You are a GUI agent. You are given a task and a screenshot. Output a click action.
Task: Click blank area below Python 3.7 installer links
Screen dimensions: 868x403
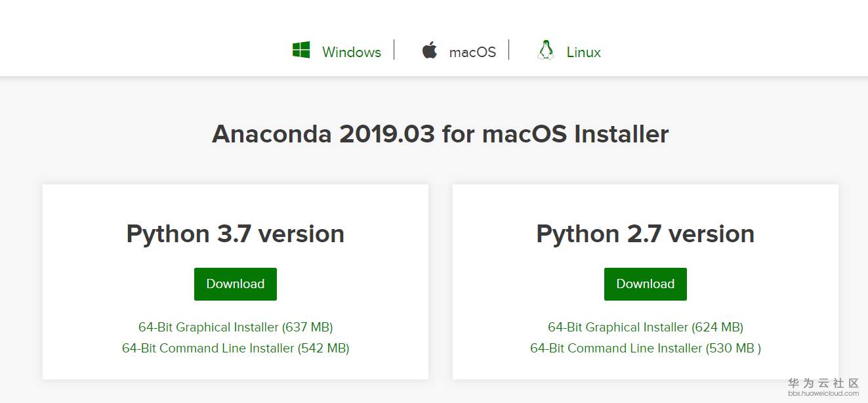(236, 368)
